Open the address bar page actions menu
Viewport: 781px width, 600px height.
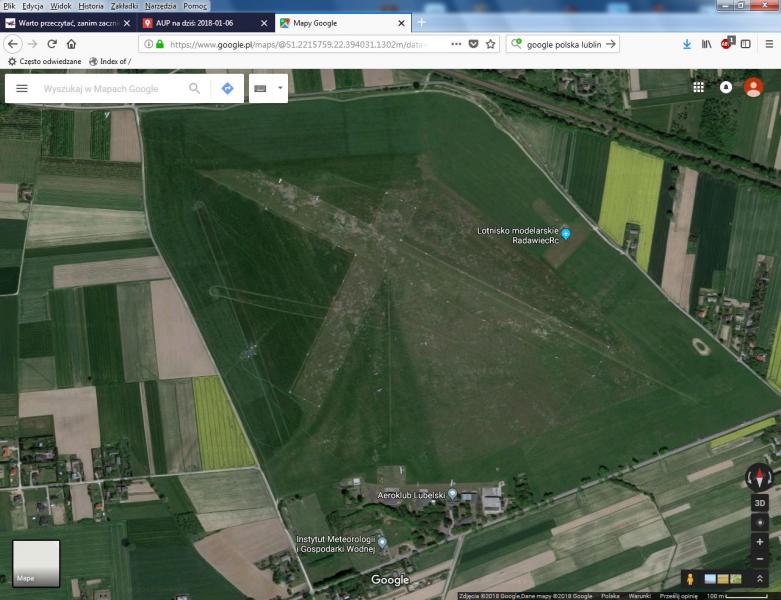click(x=456, y=44)
